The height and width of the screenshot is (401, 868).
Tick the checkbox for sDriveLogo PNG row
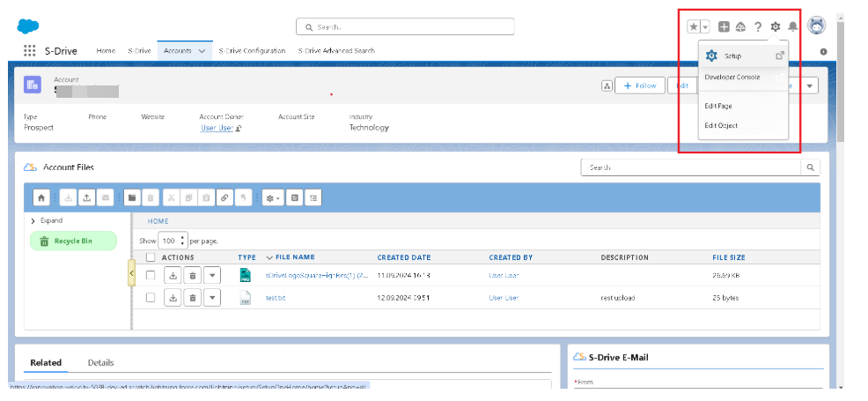tap(151, 275)
